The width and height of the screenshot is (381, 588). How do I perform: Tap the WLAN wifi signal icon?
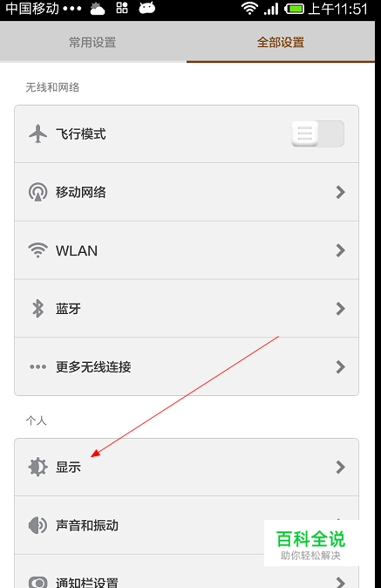point(37,250)
